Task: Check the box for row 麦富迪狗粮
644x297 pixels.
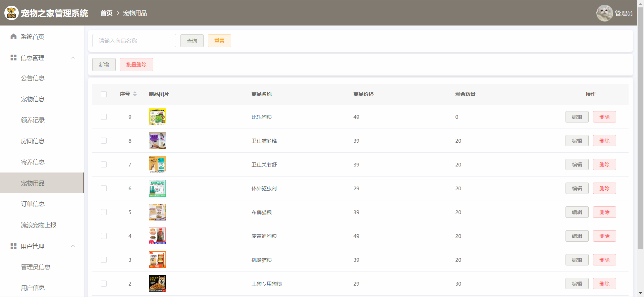Action: tap(104, 236)
